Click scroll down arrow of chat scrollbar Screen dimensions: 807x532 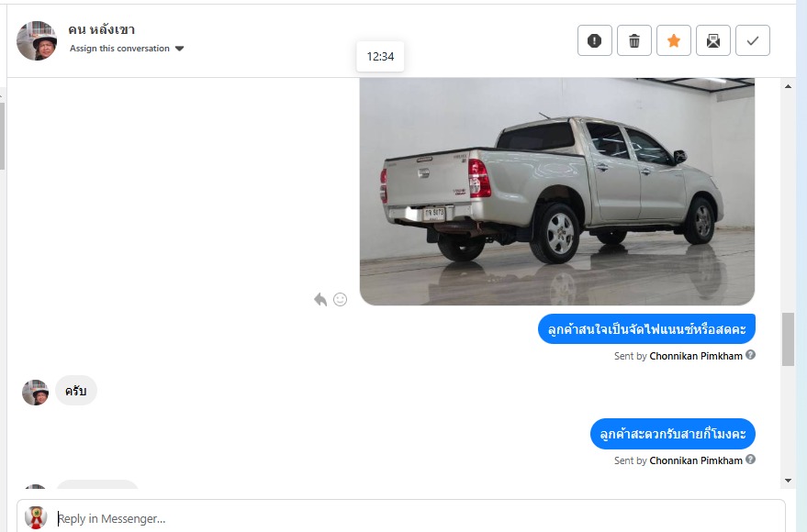tap(788, 480)
